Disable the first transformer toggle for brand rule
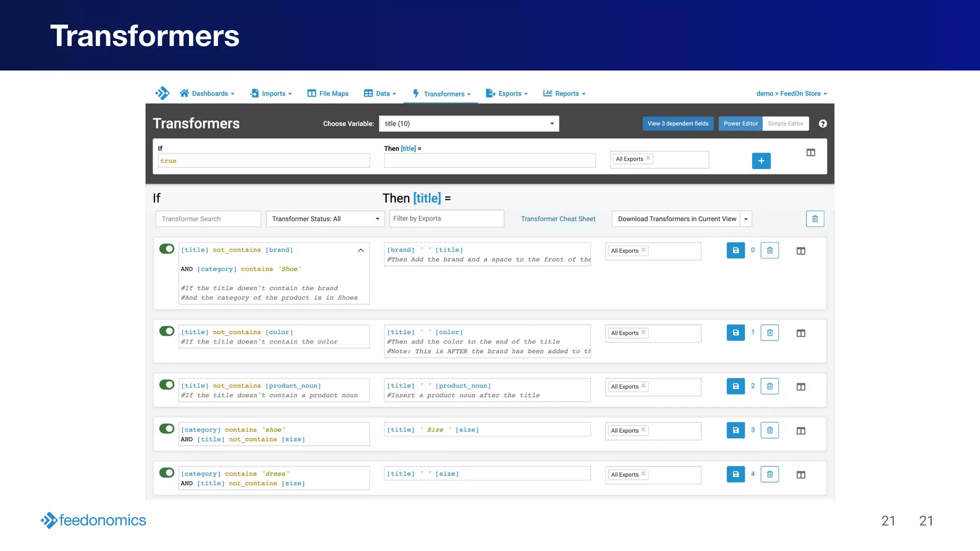The height and width of the screenshot is (551, 980). (167, 249)
